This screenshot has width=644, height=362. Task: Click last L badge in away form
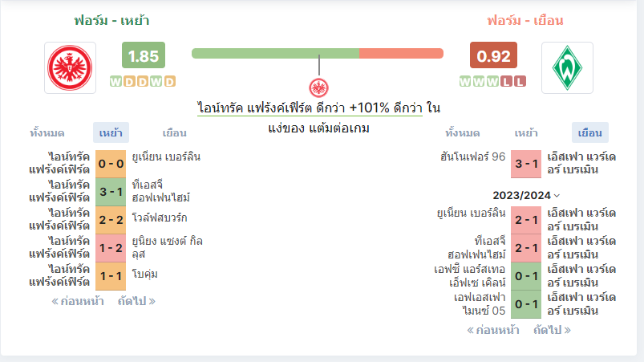(520, 81)
